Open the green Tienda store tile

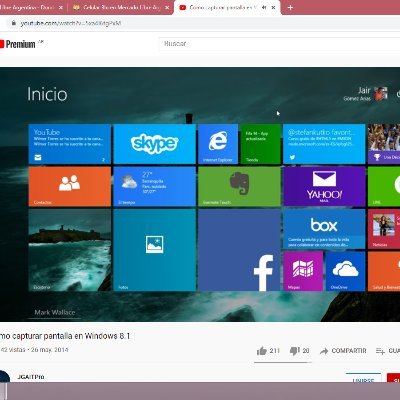coord(260,144)
